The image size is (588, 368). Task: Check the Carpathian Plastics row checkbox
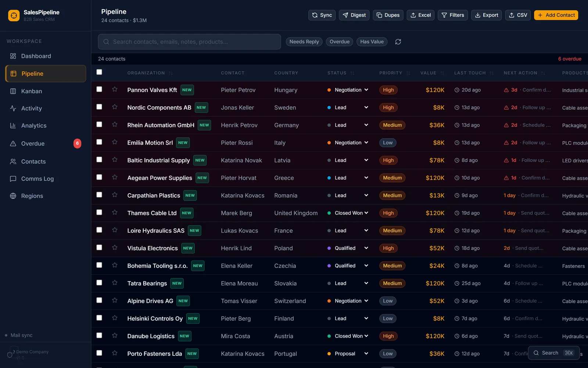pyautogui.click(x=99, y=195)
